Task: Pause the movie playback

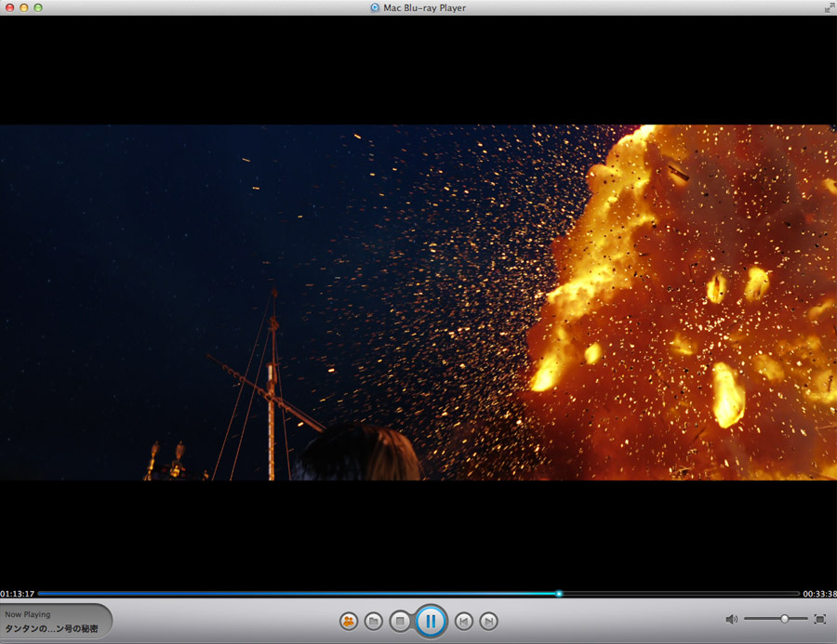Action: coord(431,621)
